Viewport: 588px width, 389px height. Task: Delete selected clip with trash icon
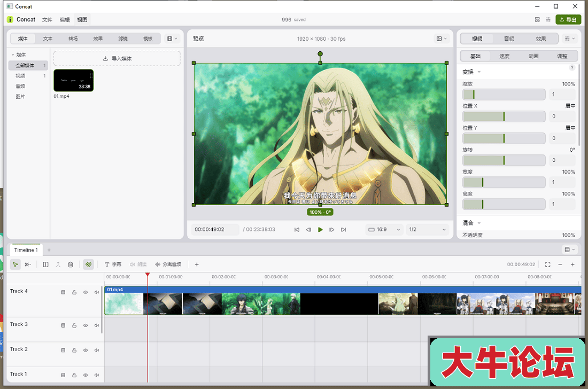pyautogui.click(x=71, y=264)
